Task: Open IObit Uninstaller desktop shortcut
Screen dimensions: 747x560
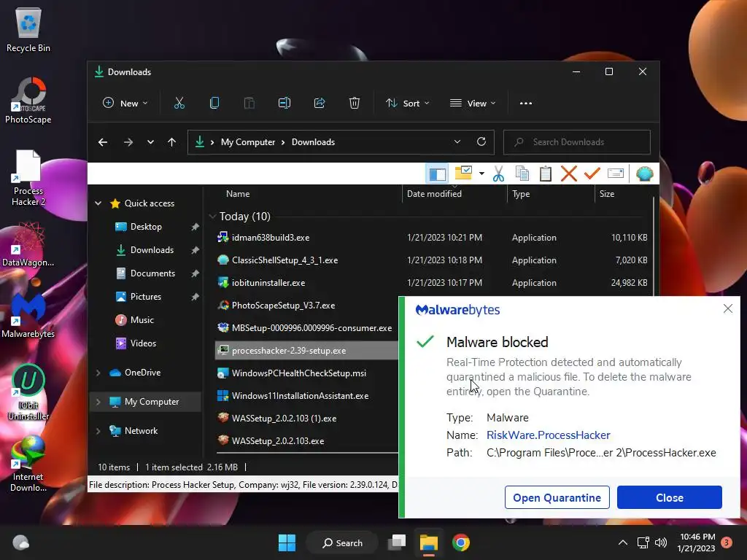Action: click(x=28, y=392)
